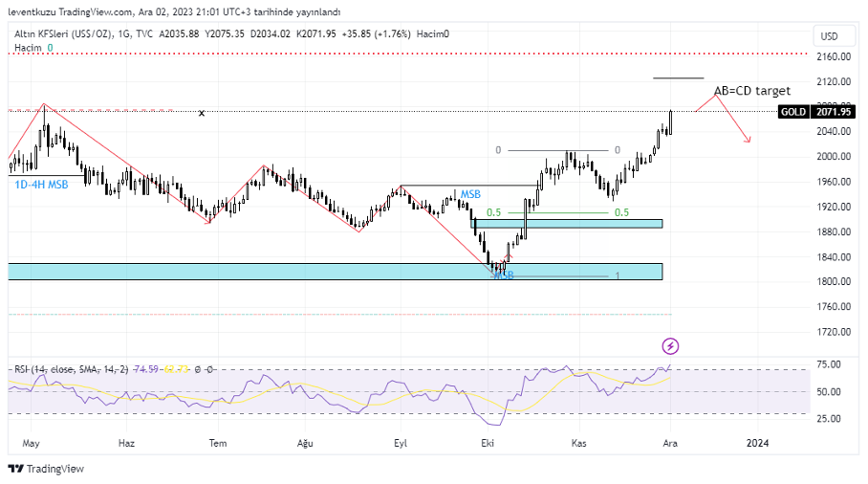Open the USD currency selector
The image size is (868, 484).
[829, 36]
